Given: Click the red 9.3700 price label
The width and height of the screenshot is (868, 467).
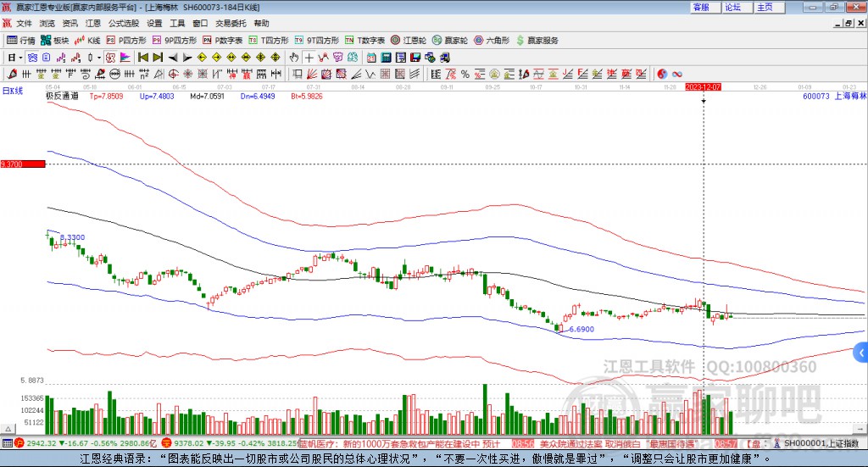Looking at the screenshot, I should [22, 164].
